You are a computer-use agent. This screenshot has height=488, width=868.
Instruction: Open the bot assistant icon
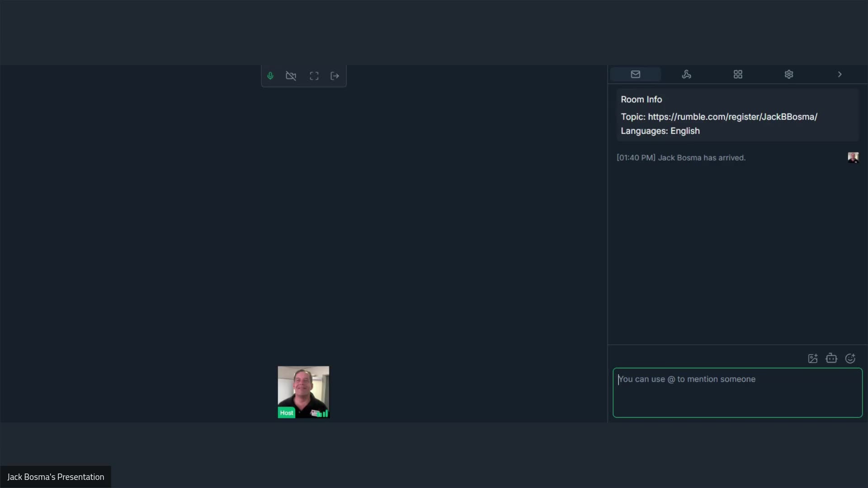point(831,358)
